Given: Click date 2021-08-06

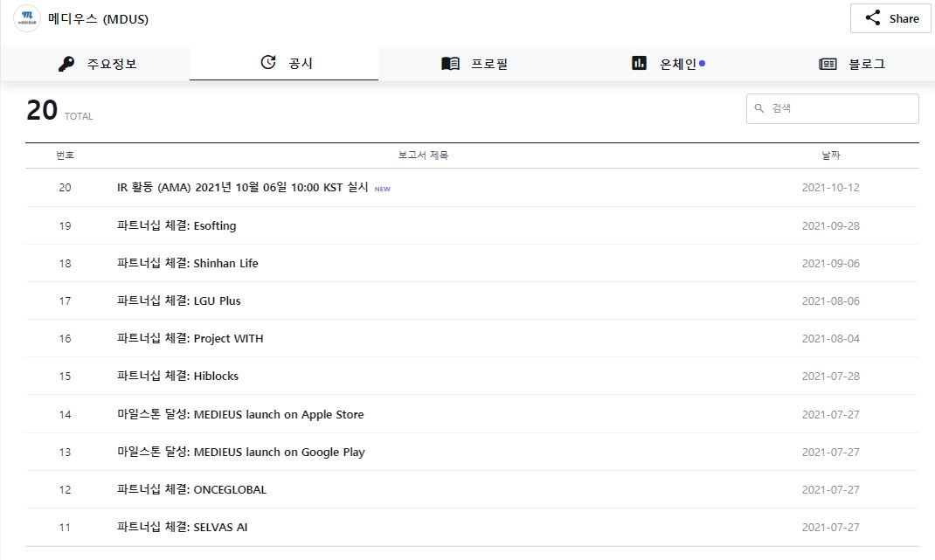Looking at the screenshot, I should (831, 301).
